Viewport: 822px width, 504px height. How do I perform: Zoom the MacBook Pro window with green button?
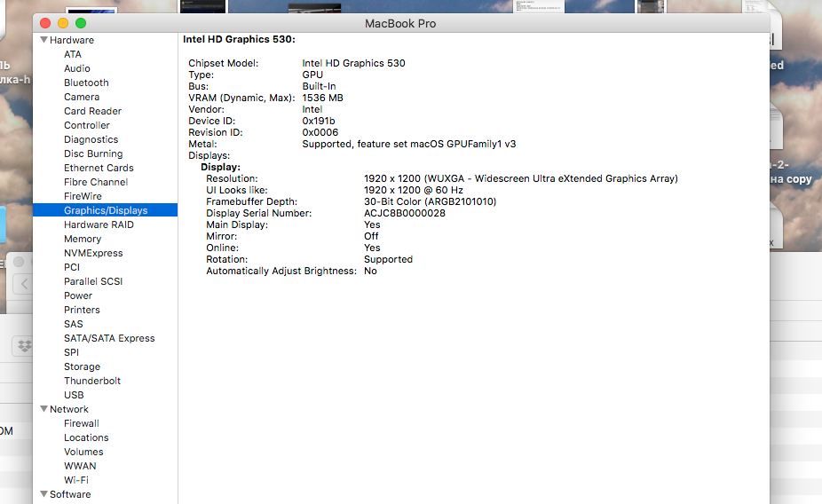click(x=81, y=23)
